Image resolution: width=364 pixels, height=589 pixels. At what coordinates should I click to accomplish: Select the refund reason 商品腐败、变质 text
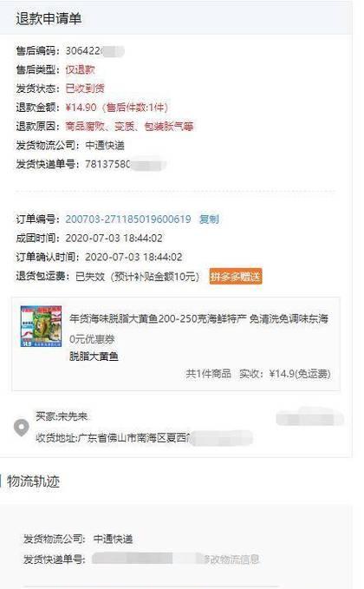129,127
